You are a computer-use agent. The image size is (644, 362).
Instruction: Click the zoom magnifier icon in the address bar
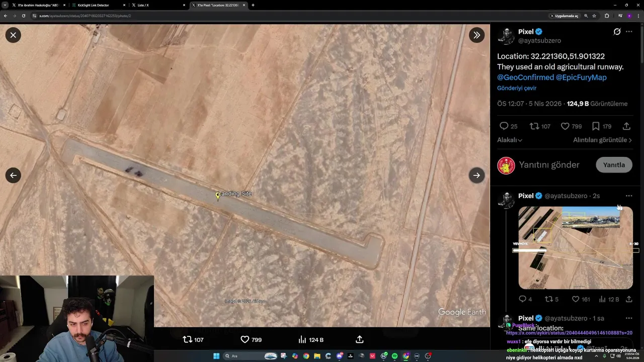(x=586, y=16)
